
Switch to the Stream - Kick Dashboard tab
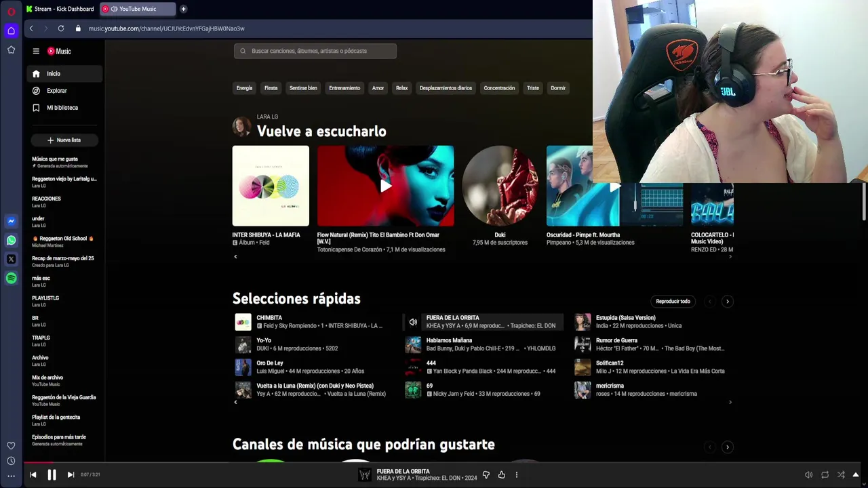coord(60,9)
